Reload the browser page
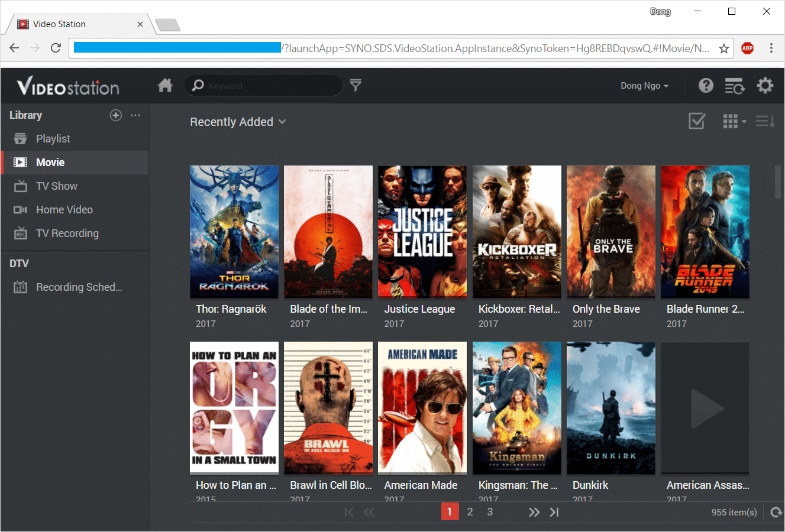The height and width of the screenshot is (532, 785). pyautogui.click(x=56, y=48)
